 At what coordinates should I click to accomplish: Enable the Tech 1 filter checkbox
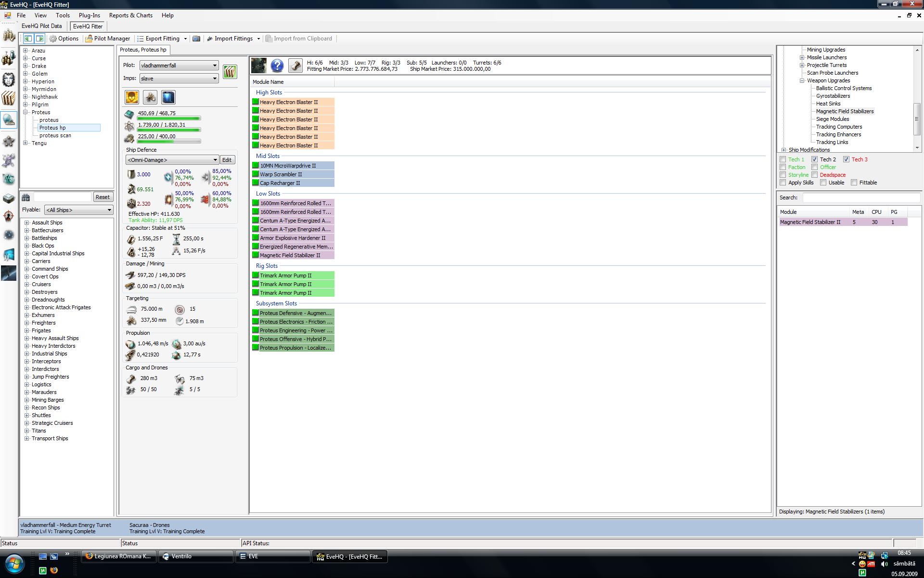click(783, 159)
